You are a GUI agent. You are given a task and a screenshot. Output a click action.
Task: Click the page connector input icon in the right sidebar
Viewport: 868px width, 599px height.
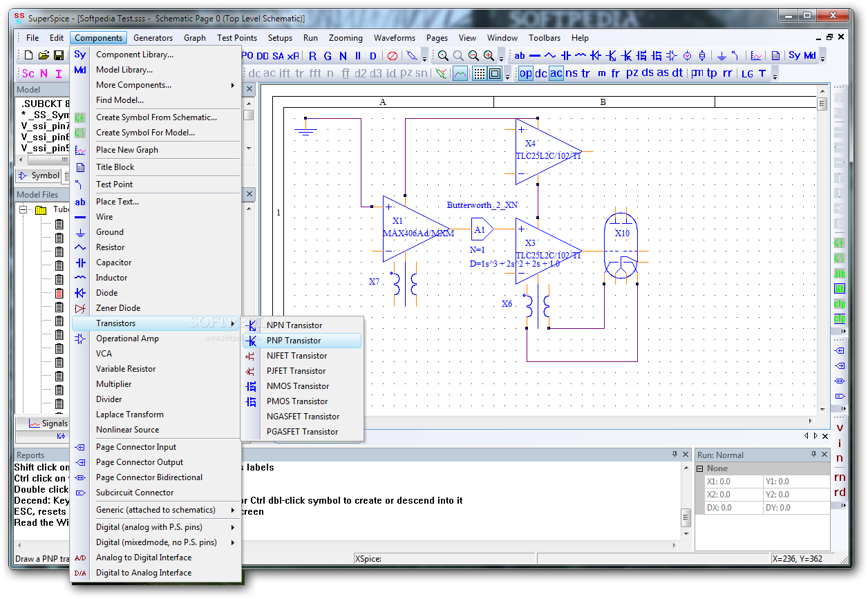point(840,350)
